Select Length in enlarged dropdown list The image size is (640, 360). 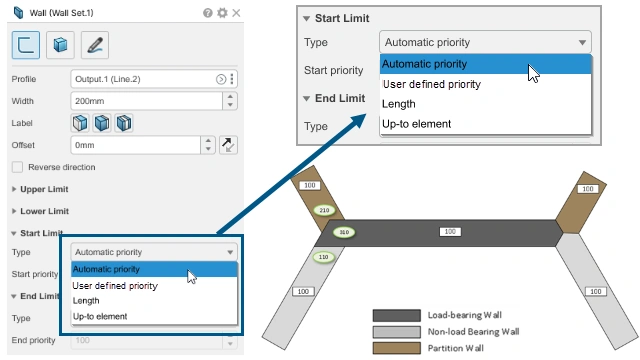pyautogui.click(x=485, y=104)
